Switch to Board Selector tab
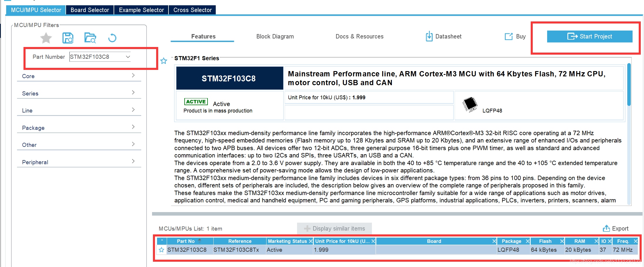The height and width of the screenshot is (267, 644). (x=90, y=10)
